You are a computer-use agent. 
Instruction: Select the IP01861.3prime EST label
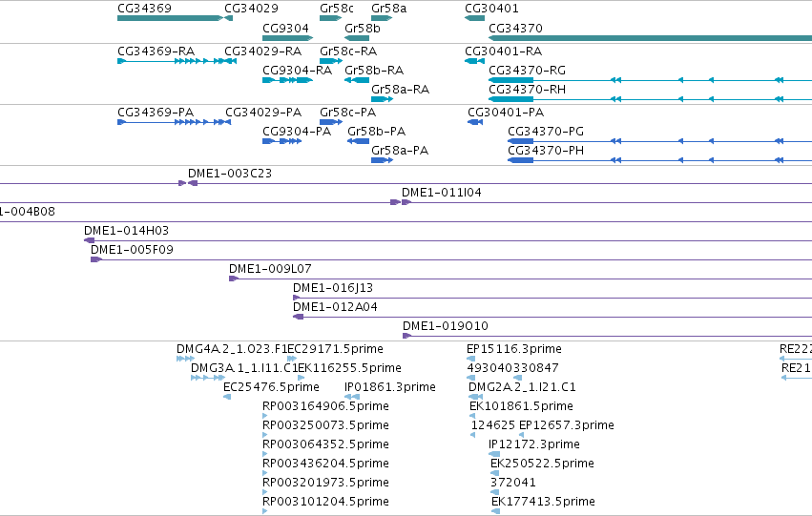pyautogui.click(x=390, y=387)
